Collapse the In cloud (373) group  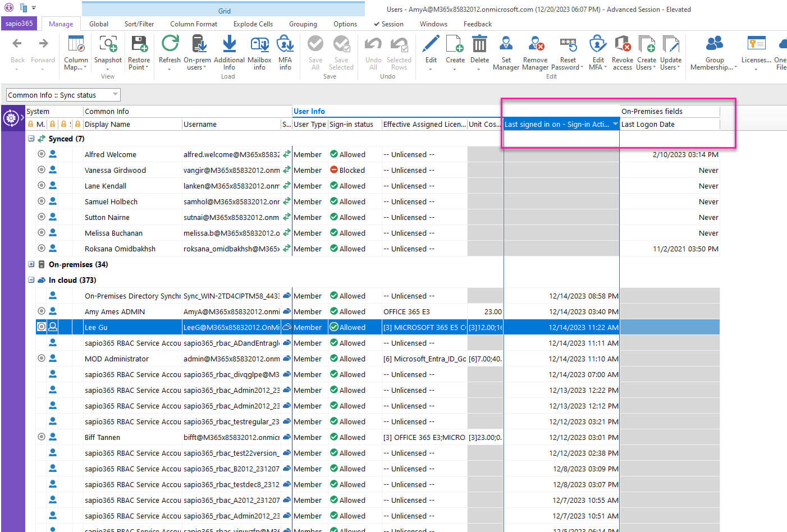[31, 280]
